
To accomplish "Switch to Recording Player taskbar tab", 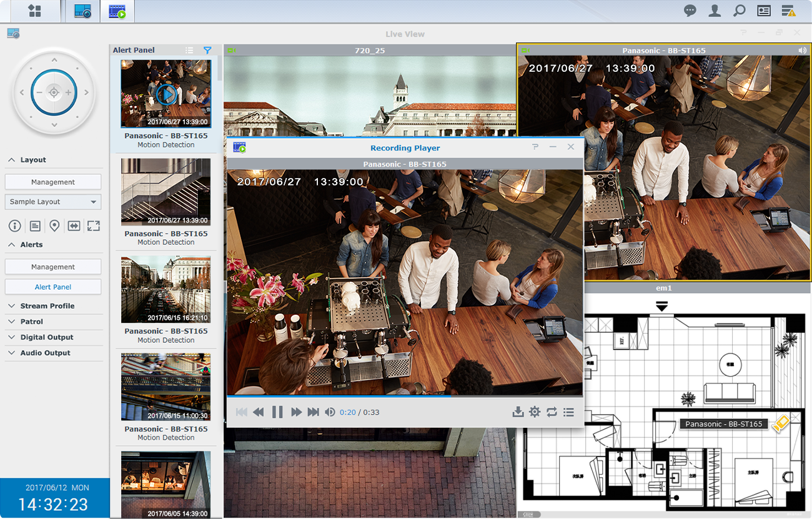I will click(117, 11).
